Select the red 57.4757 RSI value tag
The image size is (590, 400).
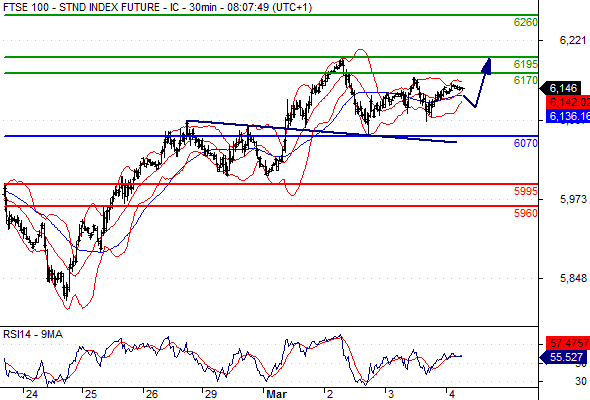pos(568,343)
